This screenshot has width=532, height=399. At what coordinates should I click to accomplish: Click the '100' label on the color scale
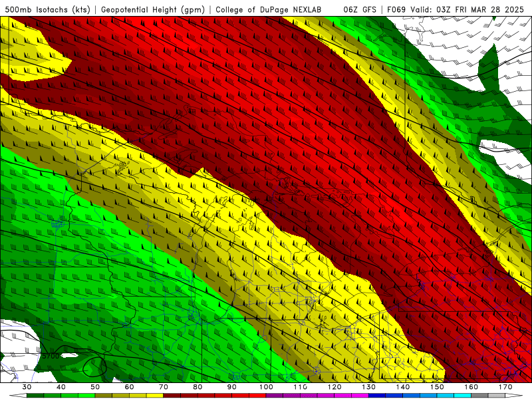pos(267,387)
